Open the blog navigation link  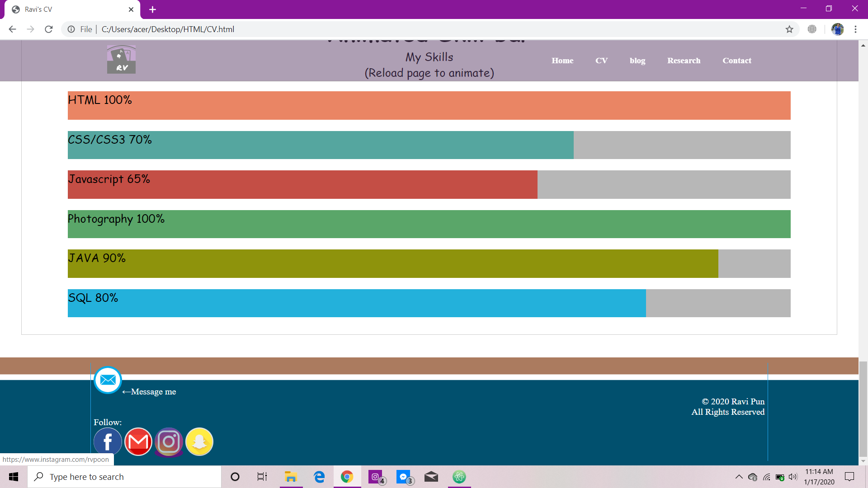[x=637, y=61]
